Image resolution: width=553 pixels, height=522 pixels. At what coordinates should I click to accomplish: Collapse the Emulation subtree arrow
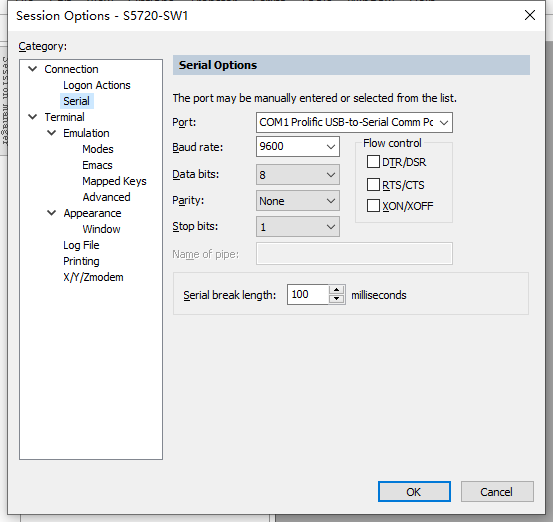click(52, 133)
